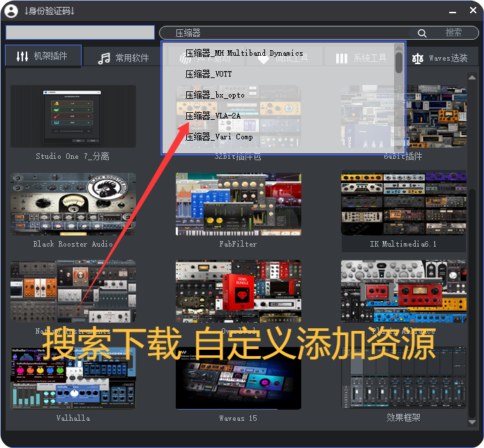Click the Black Rooster Audio label

pyautogui.click(x=73, y=244)
